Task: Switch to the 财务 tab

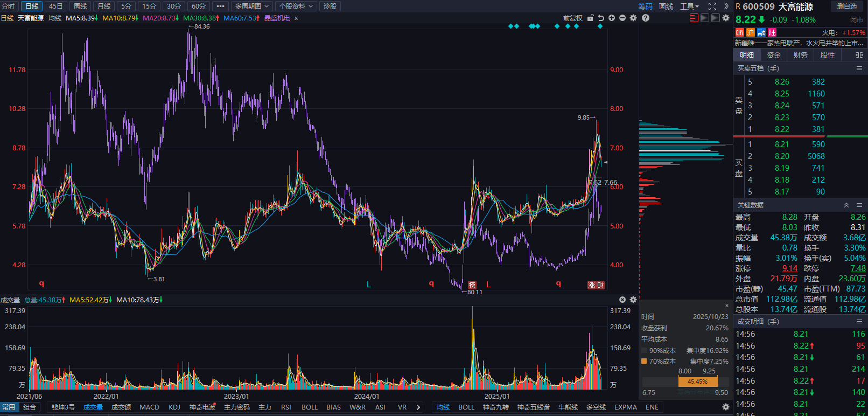Action: [801, 55]
